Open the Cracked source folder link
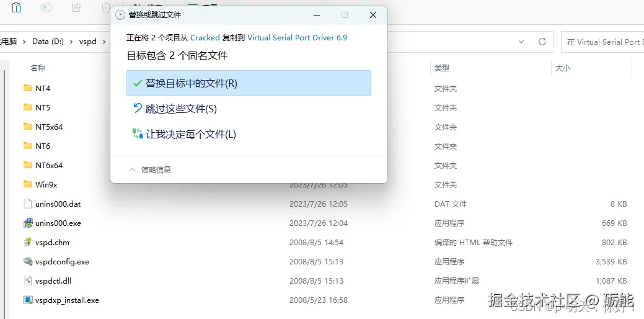The height and width of the screenshot is (319, 644). (205, 37)
